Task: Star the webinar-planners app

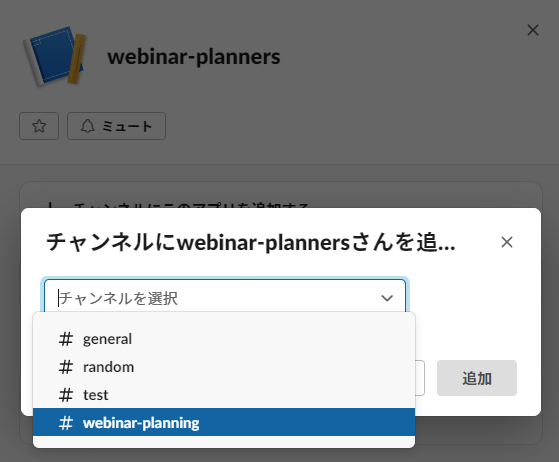Action: coord(39,126)
